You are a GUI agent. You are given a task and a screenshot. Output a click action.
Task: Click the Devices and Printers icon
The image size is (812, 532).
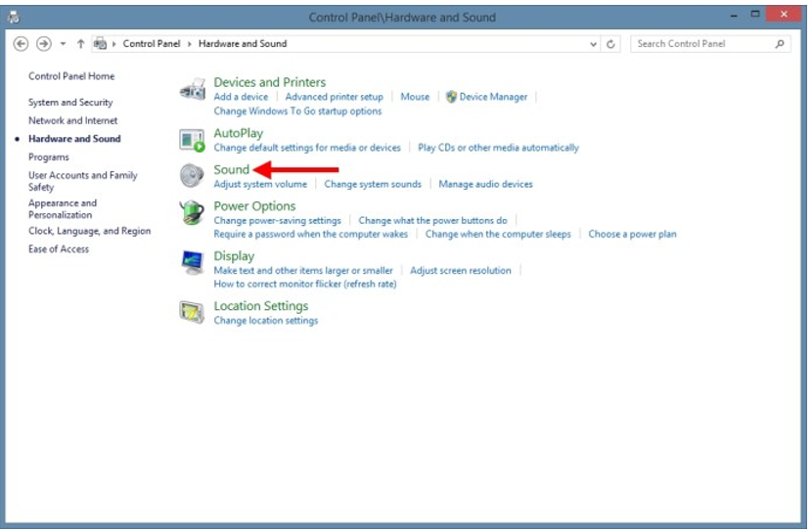point(193,90)
